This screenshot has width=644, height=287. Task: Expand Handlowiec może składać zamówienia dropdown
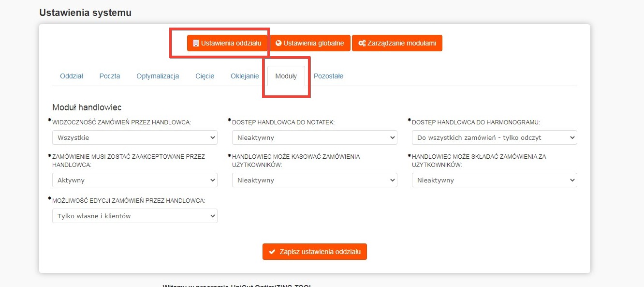point(494,180)
